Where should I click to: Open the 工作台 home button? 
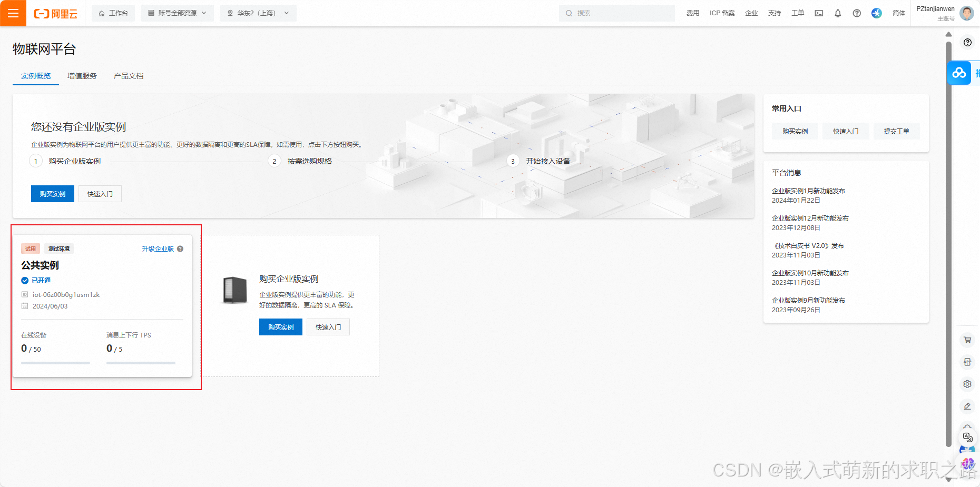pos(113,13)
